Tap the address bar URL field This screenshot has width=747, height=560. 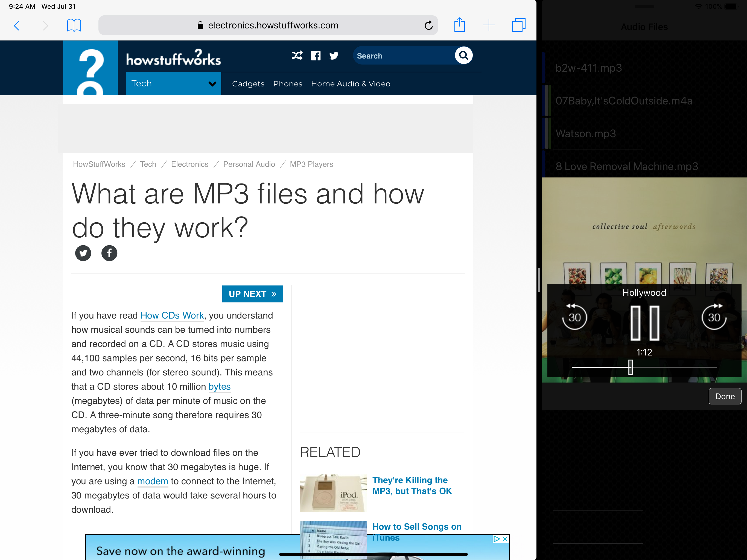point(268,25)
